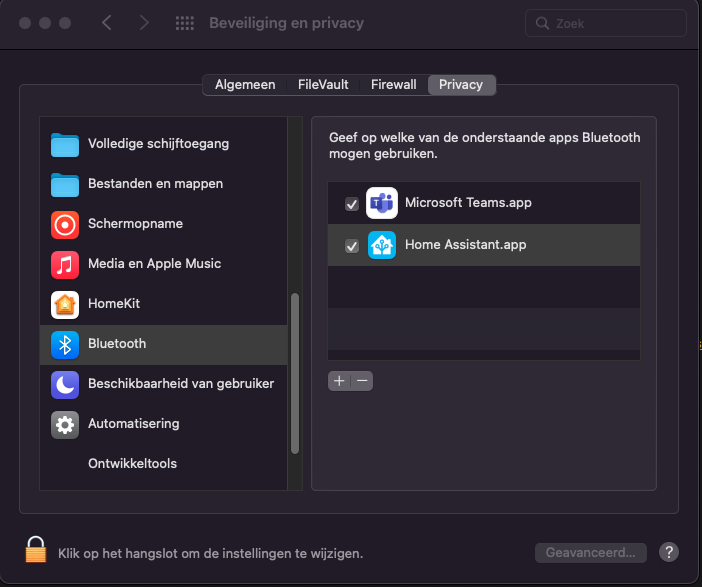Switch to the Algemeen tab
The height and width of the screenshot is (587, 702).
pos(245,85)
